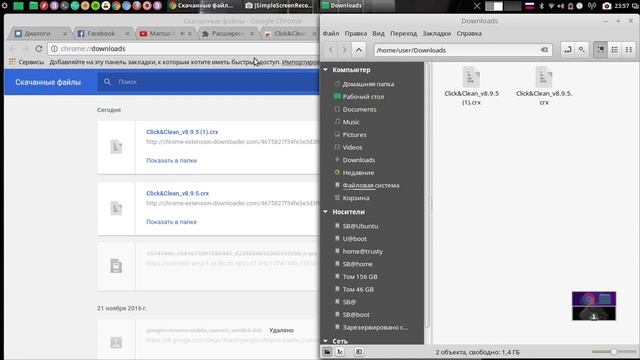The image size is (640, 360).
Task: Show places in sidebar button
Action: (x=327, y=351)
